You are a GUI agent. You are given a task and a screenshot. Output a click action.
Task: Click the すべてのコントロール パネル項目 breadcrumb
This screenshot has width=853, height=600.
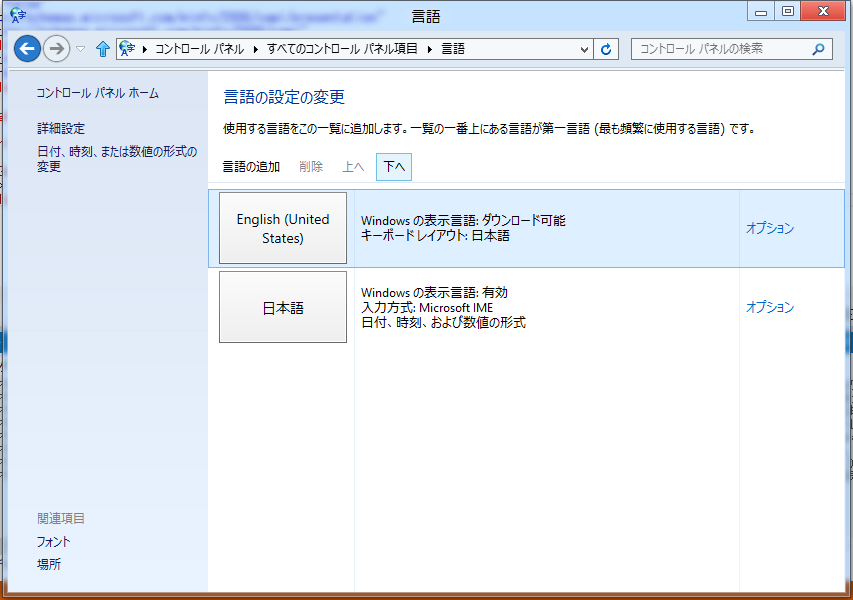(342, 49)
